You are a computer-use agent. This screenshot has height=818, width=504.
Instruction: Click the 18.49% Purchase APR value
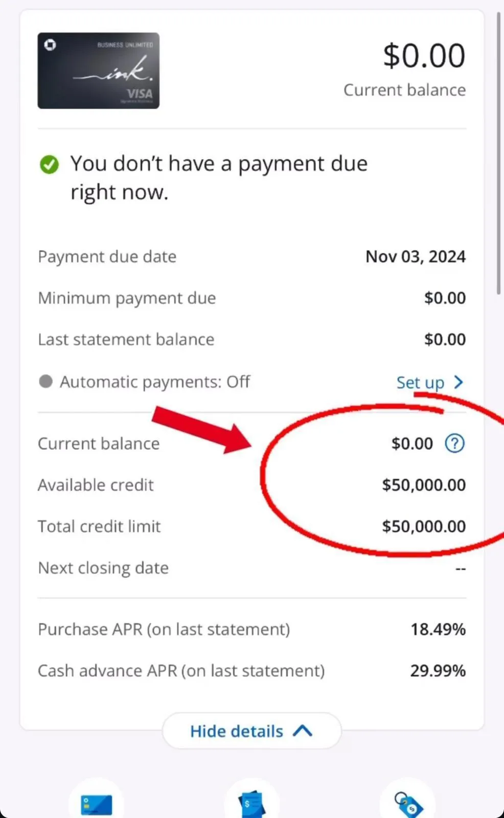click(438, 629)
